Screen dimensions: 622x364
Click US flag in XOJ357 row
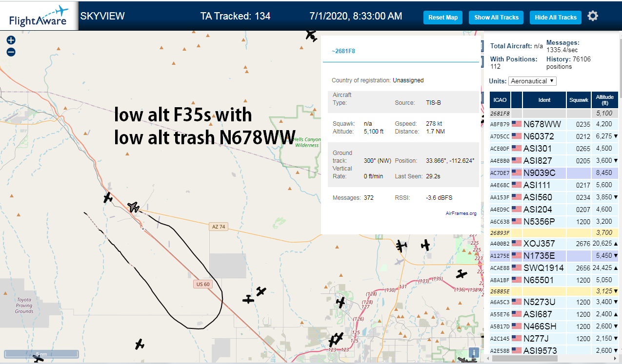click(517, 244)
